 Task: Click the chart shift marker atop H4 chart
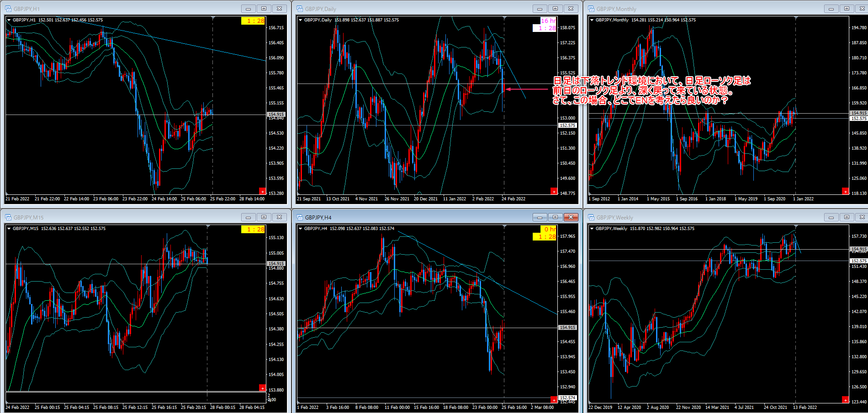click(504, 227)
